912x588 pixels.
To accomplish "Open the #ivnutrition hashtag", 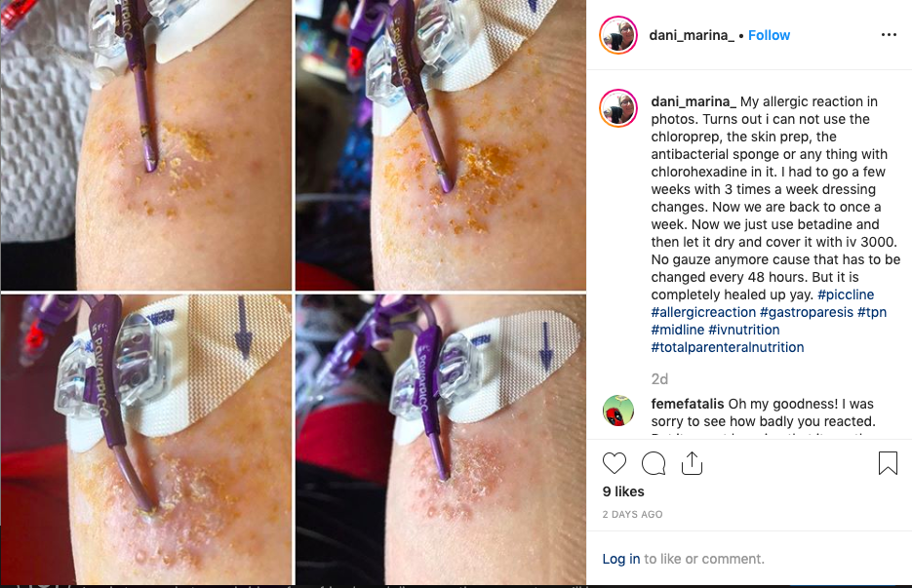I will tap(744, 330).
